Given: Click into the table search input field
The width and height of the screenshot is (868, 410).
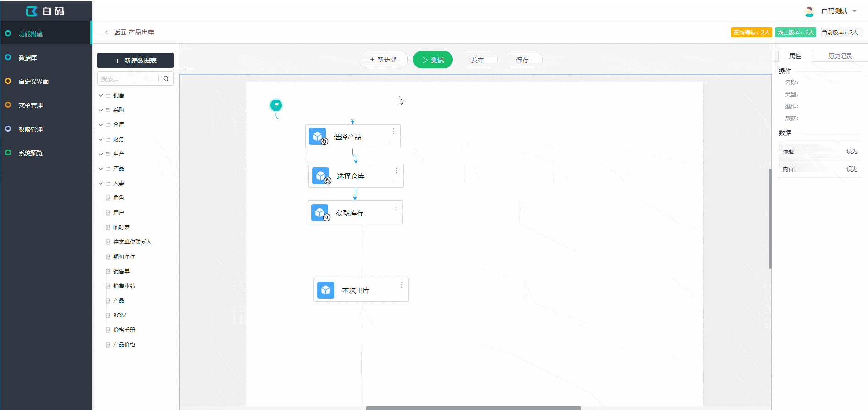Looking at the screenshot, I should pos(128,78).
